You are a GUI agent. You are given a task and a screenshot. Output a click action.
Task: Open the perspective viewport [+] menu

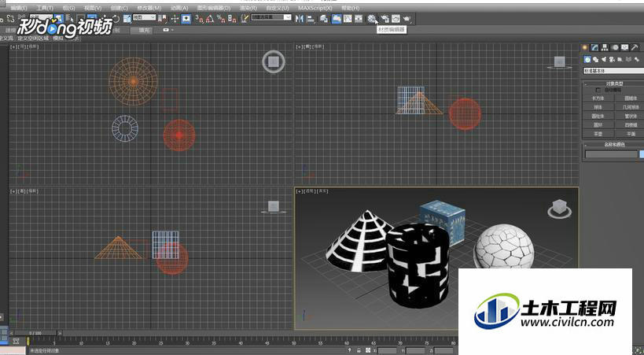coord(300,191)
